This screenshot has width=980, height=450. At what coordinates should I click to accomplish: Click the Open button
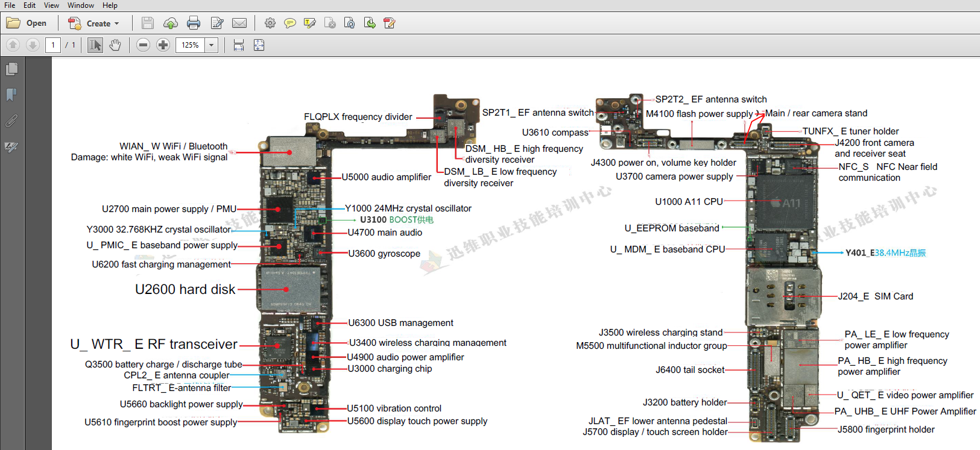[x=27, y=23]
